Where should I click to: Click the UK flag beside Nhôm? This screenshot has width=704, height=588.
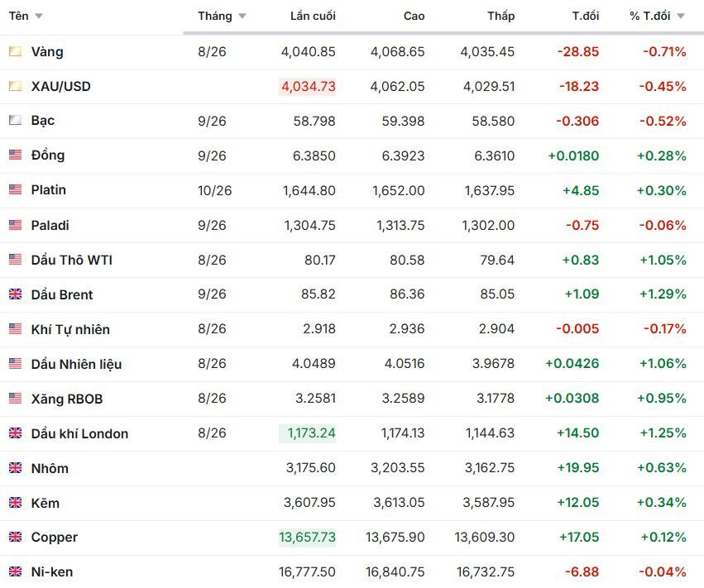15,468
